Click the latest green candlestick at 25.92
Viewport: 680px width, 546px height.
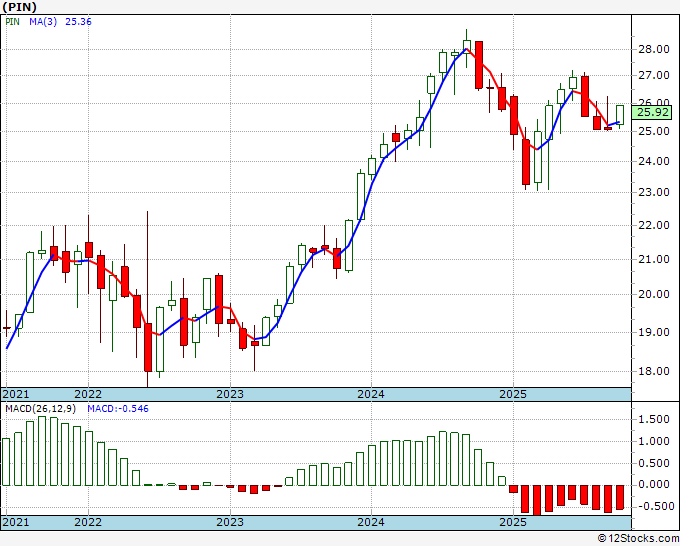pos(620,115)
